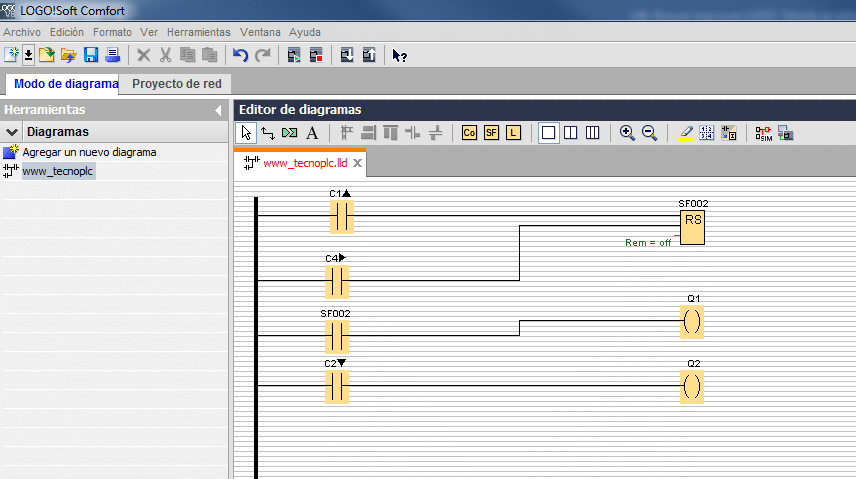Viewport: 856px width, 479px height.
Task: Collapse the Herramientas panel arrow
Action: (218, 110)
